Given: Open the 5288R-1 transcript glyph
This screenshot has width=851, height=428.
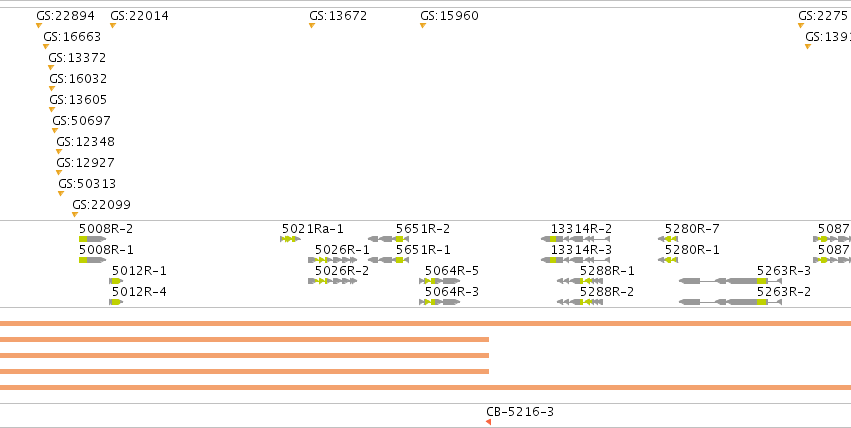Looking at the screenshot, I should click(580, 281).
